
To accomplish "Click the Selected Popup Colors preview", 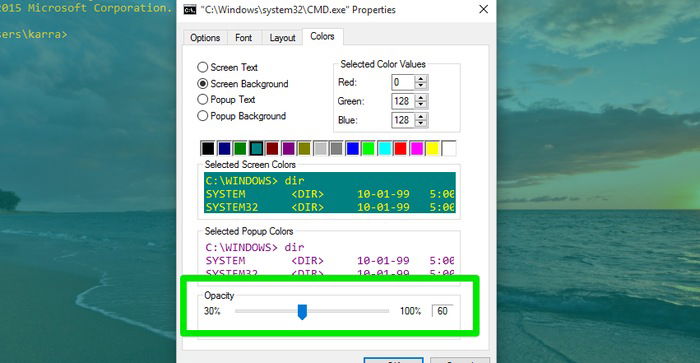I will pyautogui.click(x=330, y=259).
